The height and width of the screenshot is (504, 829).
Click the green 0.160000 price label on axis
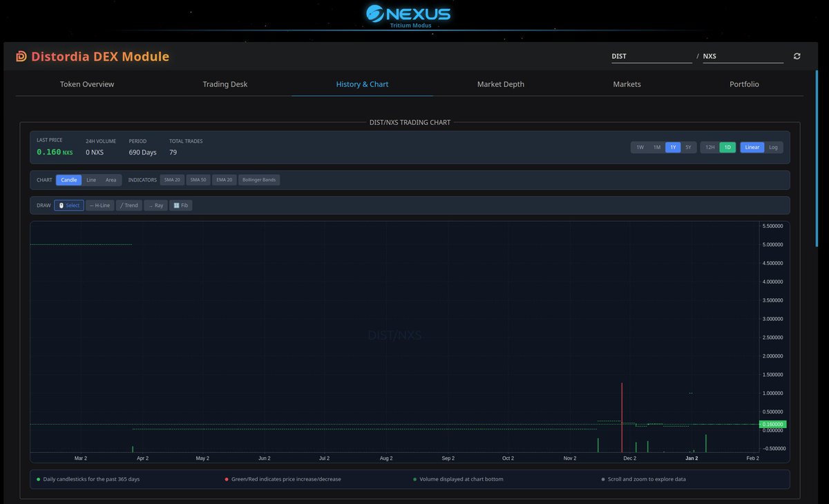point(772,424)
